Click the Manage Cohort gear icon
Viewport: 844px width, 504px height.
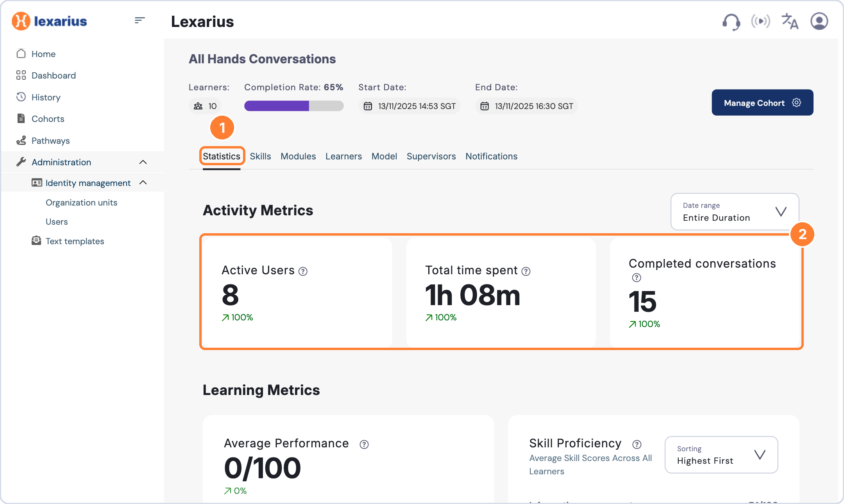[796, 102]
